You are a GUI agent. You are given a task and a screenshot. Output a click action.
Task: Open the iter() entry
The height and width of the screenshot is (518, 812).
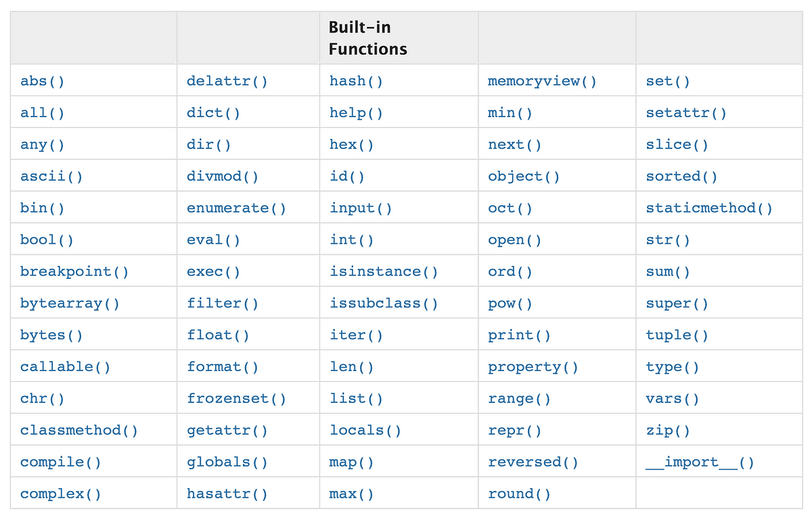coord(357,335)
